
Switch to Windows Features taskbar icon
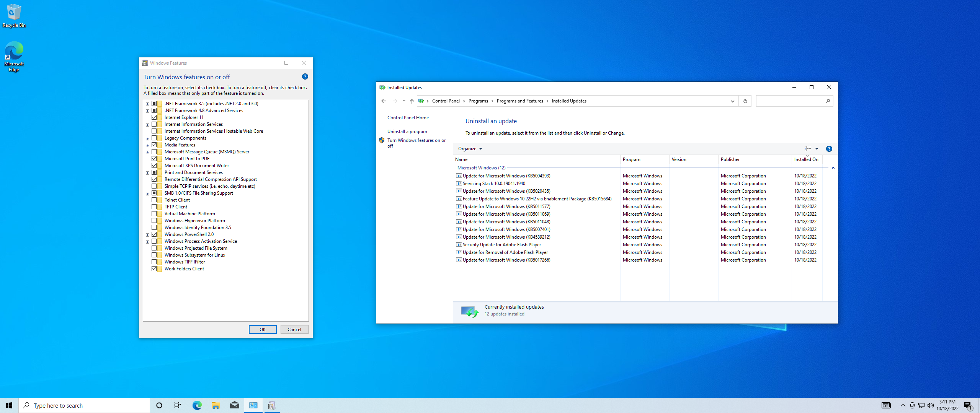coord(272,405)
